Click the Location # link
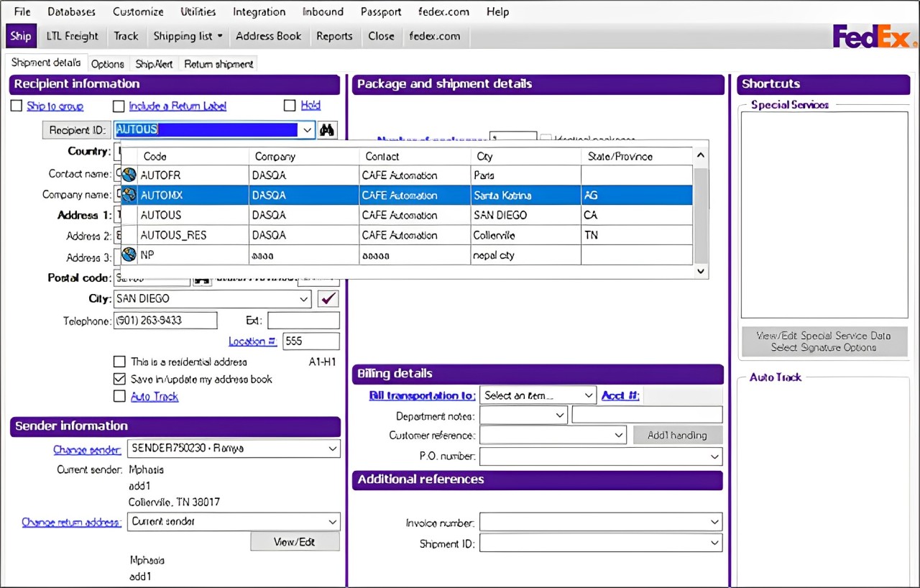This screenshot has height=588, width=920. (252, 341)
